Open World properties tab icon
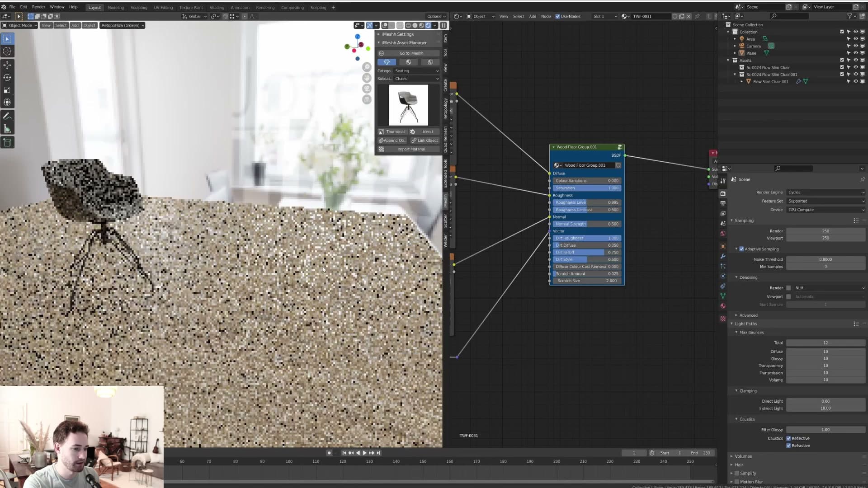This screenshot has width=868, height=488. pyautogui.click(x=723, y=234)
